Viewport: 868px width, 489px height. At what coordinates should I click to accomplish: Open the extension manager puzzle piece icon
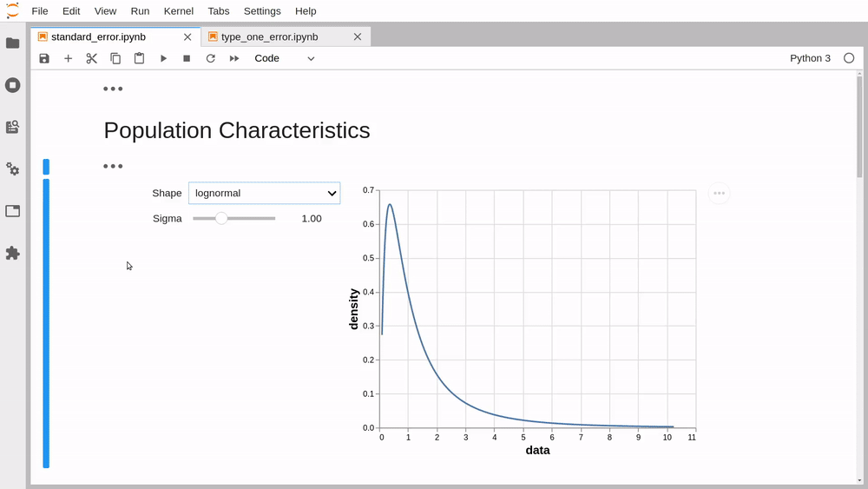pyautogui.click(x=13, y=253)
